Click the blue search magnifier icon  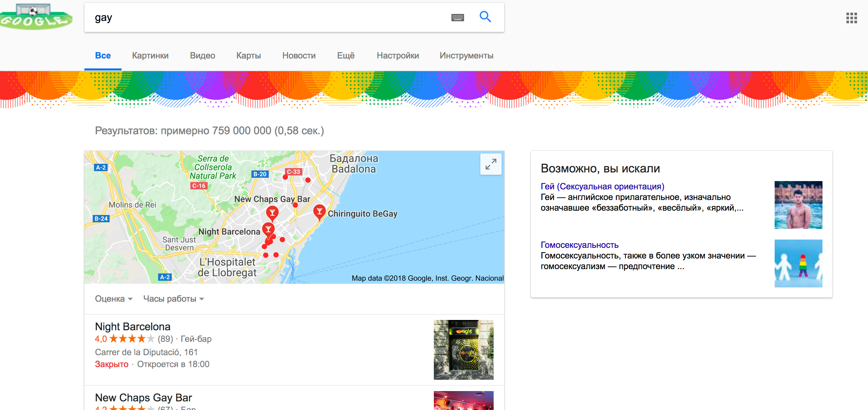pyautogui.click(x=485, y=17)
